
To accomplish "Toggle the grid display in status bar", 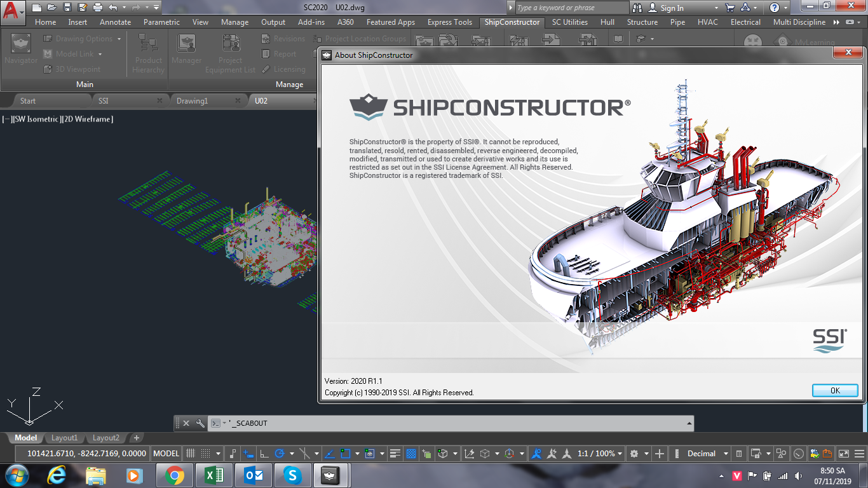I will pyautogui.click(x=190, y=454).
